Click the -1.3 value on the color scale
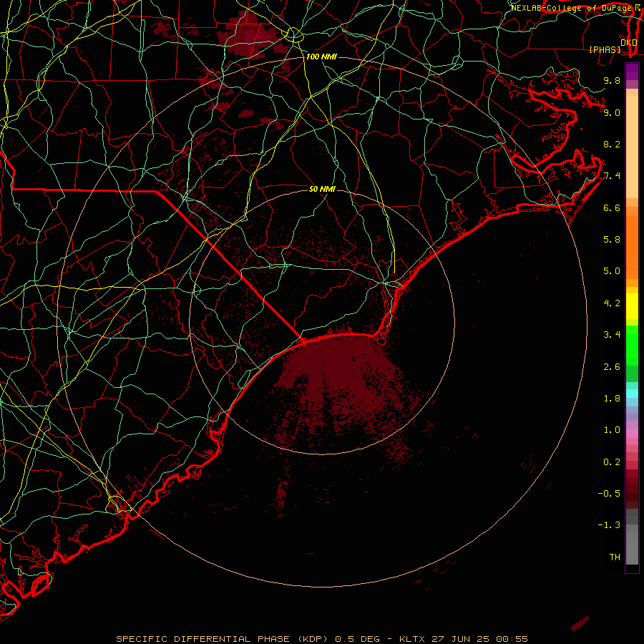Viewport: 644px width, 644px height. (609, 525)
